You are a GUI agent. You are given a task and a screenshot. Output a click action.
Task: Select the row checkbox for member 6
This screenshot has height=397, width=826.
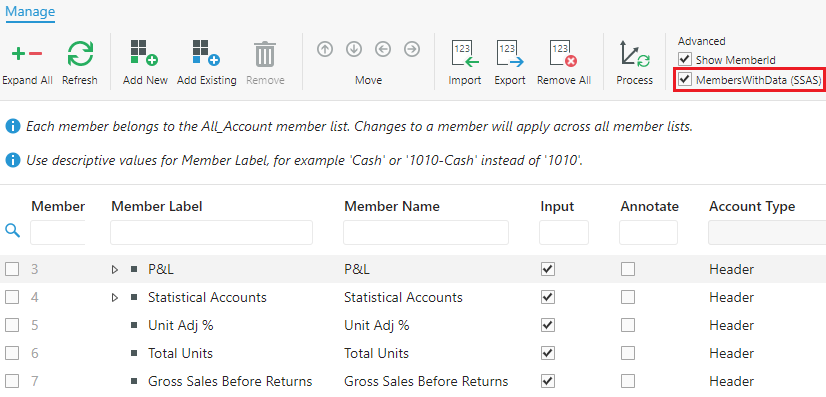click(x=12, y=353)
